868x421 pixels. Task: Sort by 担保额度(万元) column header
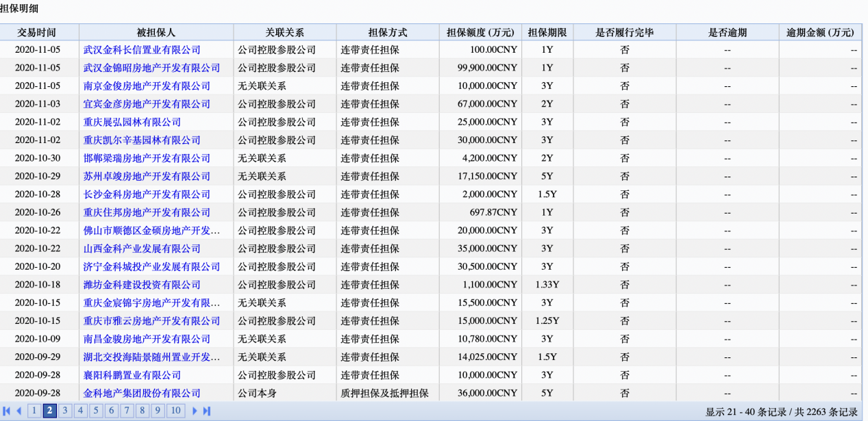click(x=480, y=32)
